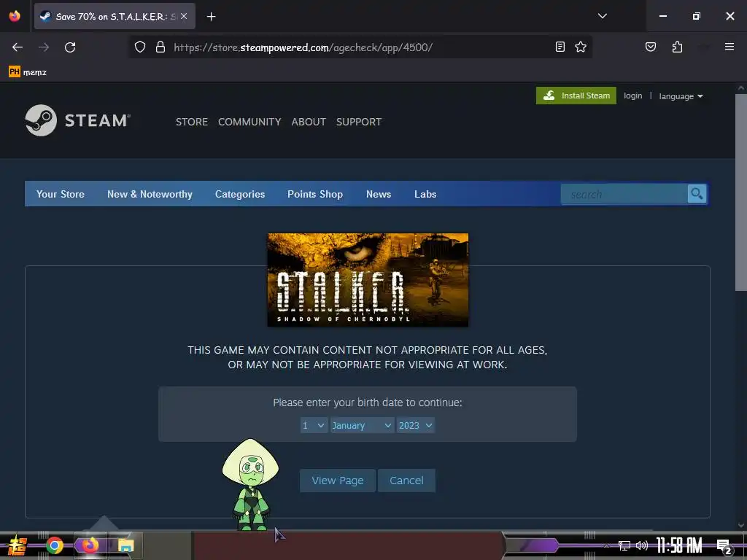
Task: Open the extensions puzzle icon
Action: pos(677,47)
